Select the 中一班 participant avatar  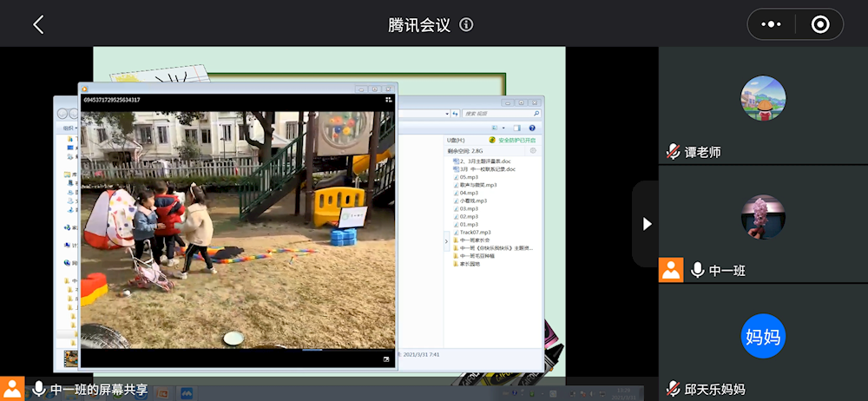763,217
